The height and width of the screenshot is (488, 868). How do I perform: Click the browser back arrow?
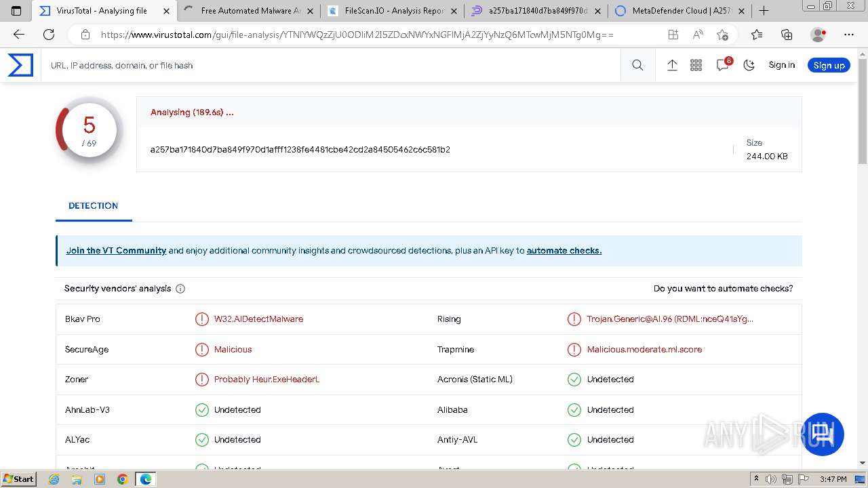click(x=19, y=35)
